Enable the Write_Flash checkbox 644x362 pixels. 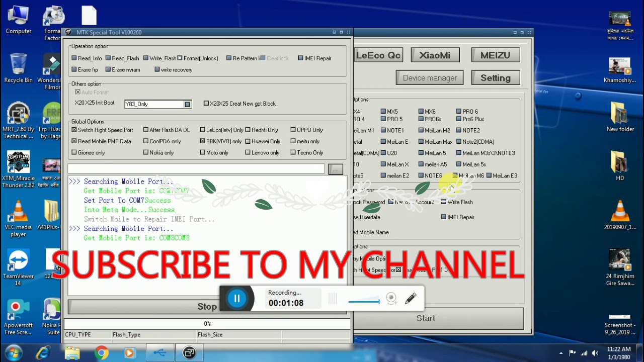[146, 58]
